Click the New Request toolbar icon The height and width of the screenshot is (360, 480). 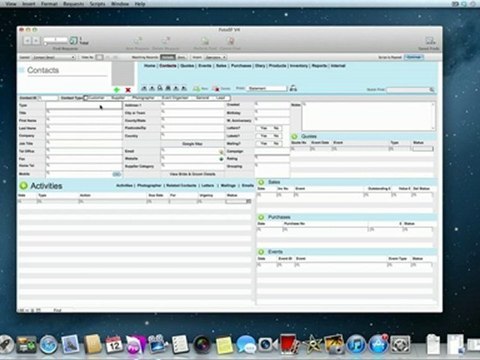[138, 41]
